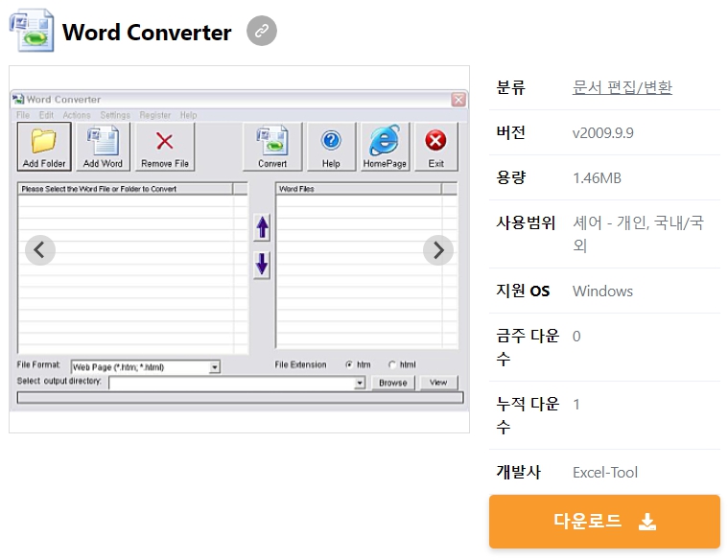Click the Browse button
Viewport: 728px width, 560px height.
pyautogui.click(x=393, y=384)
